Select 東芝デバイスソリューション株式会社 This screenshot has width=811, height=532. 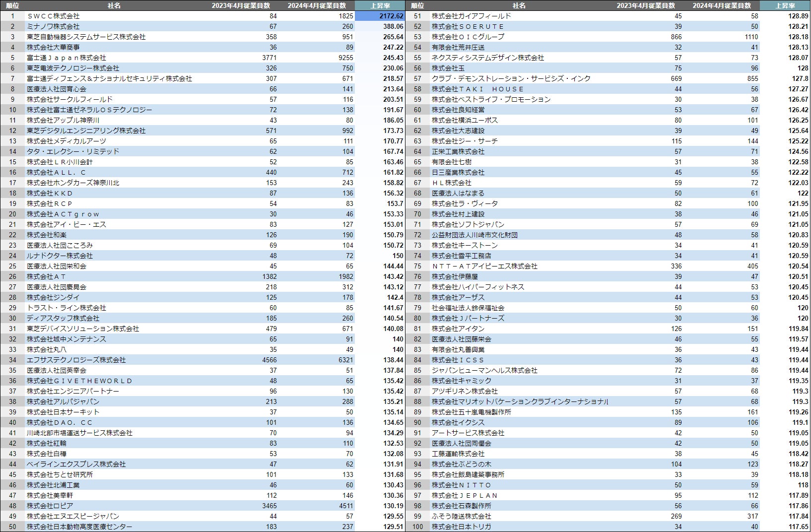click(x=83, y=329)
